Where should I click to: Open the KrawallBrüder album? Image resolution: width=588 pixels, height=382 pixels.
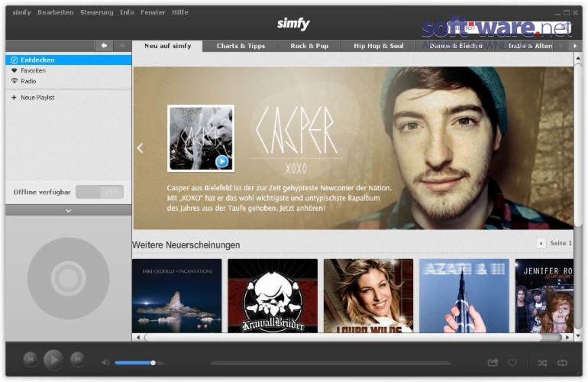point(273,296)
